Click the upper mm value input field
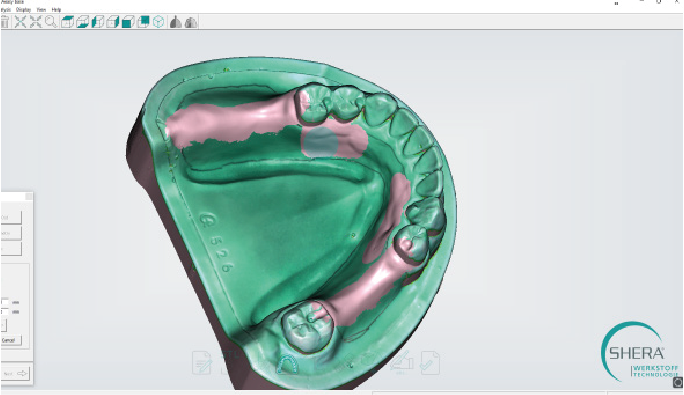 pos(4,302)
